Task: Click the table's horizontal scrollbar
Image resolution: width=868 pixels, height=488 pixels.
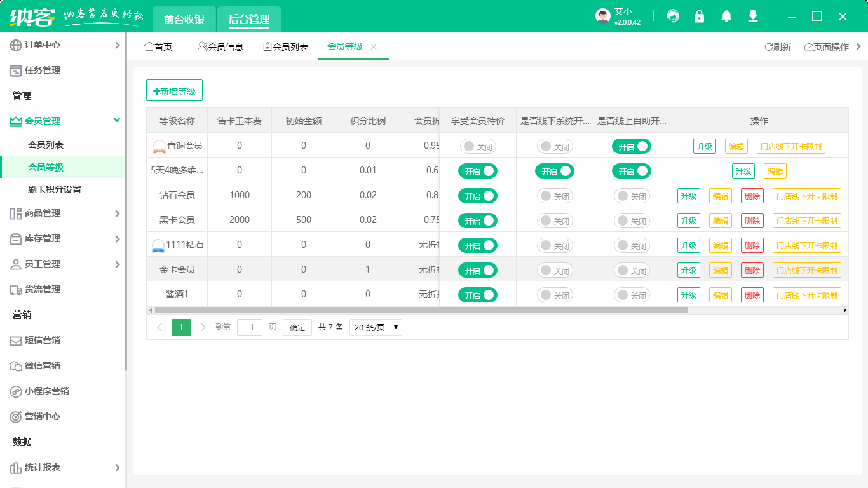Action: point(421,311)
